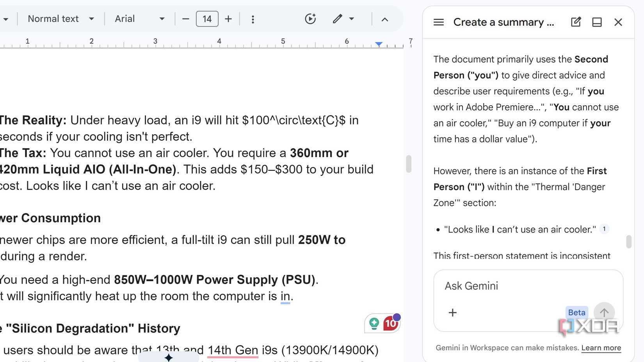Click the bold '360mm or' text

point(319,153)
